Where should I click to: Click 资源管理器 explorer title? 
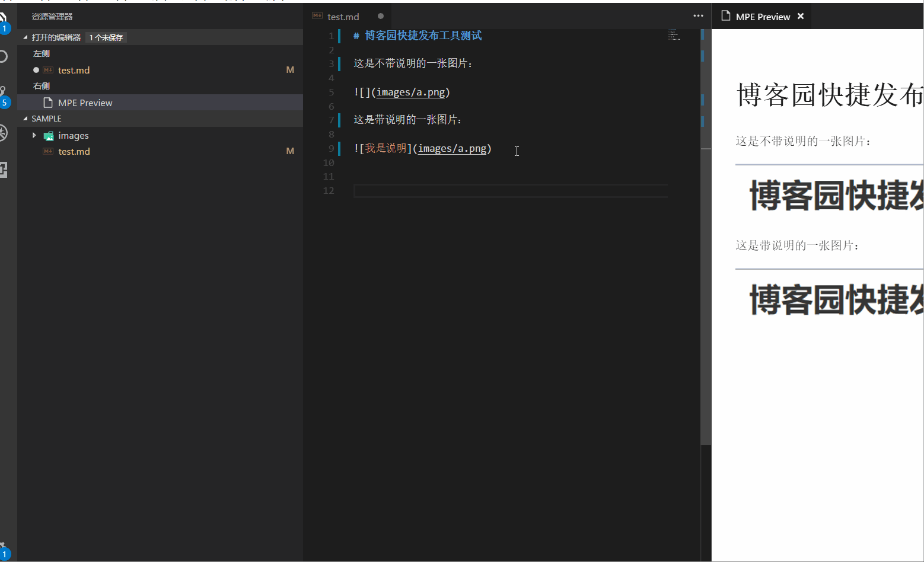point(52,17)
